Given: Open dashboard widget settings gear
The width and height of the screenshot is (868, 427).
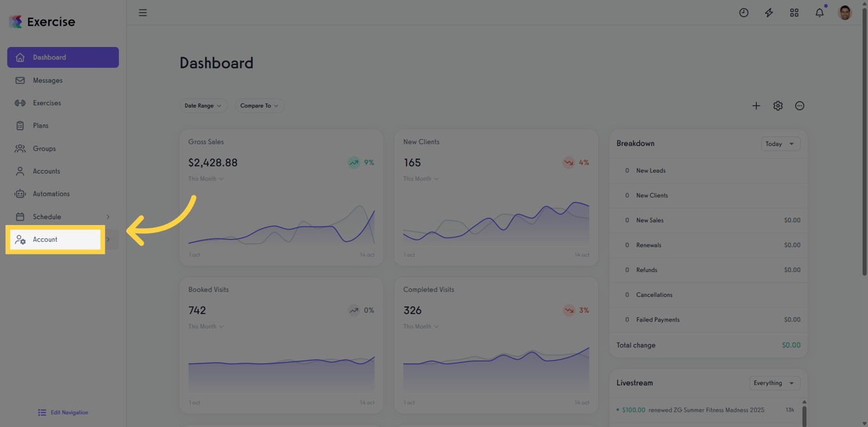Looking at the screenshot, I should click(778, 105).
